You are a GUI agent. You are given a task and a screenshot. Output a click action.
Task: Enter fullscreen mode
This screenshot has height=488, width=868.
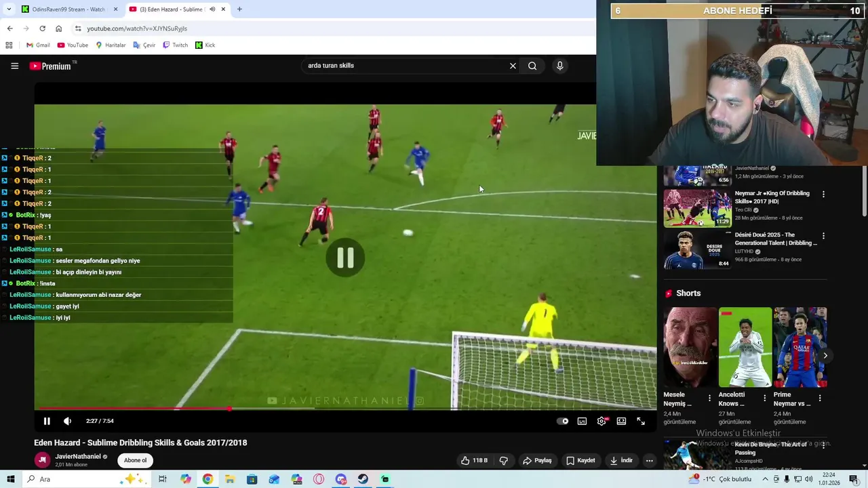coord(641,421)
